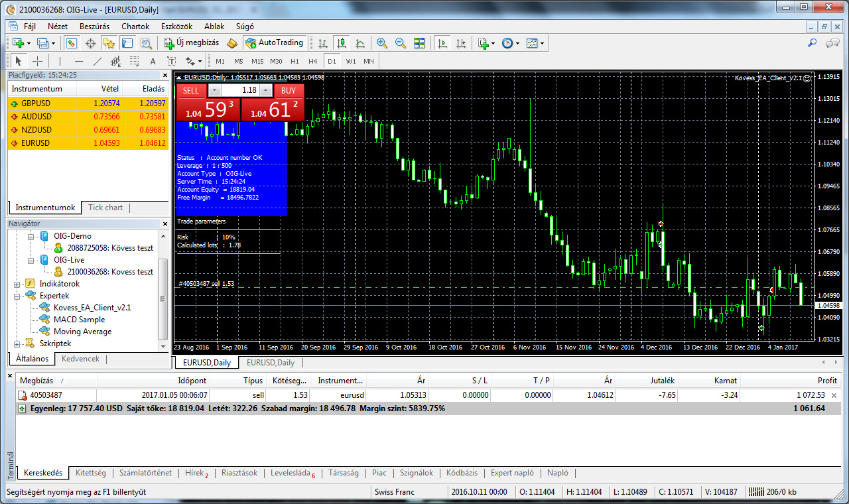Open the profiles toolbar icon
Image resolution: width=849 pixels, height=504 pixels.
(43, 43)
